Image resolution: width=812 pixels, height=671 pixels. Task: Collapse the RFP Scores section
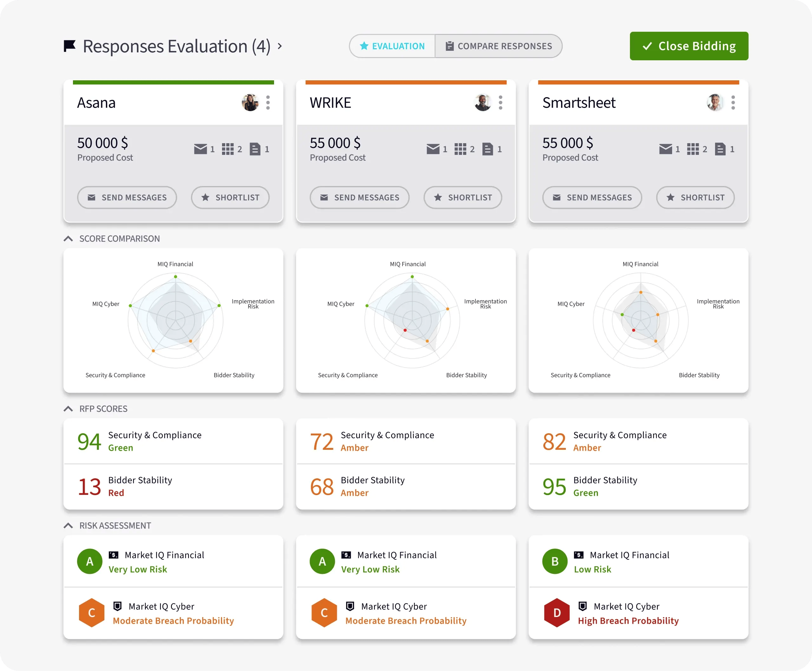click(x=69, y=409)
